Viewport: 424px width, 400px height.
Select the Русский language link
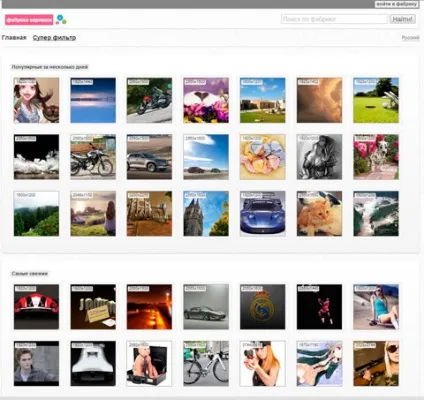(x=410, y=38)
